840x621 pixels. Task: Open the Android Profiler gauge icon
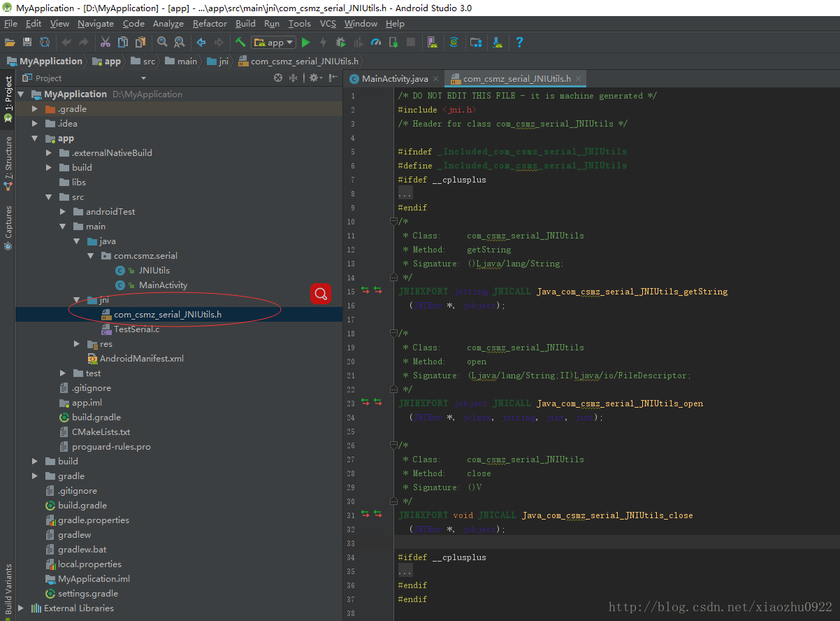376,42
